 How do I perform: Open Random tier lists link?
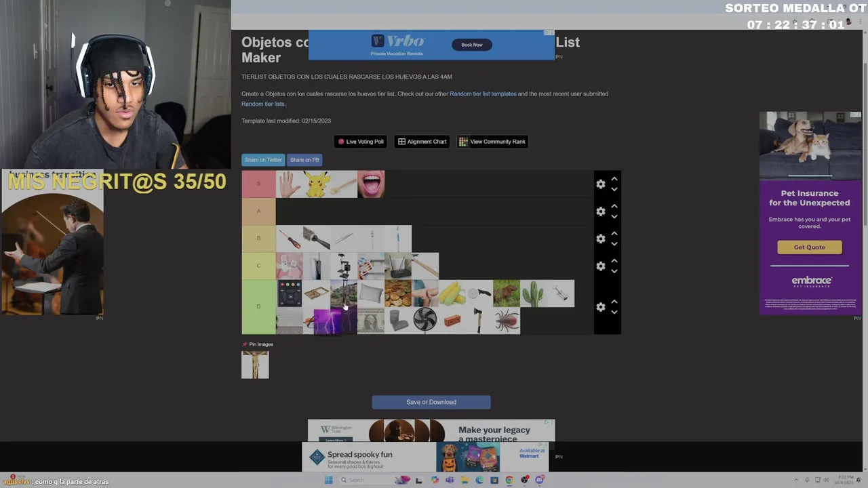[x=263, y=104]
